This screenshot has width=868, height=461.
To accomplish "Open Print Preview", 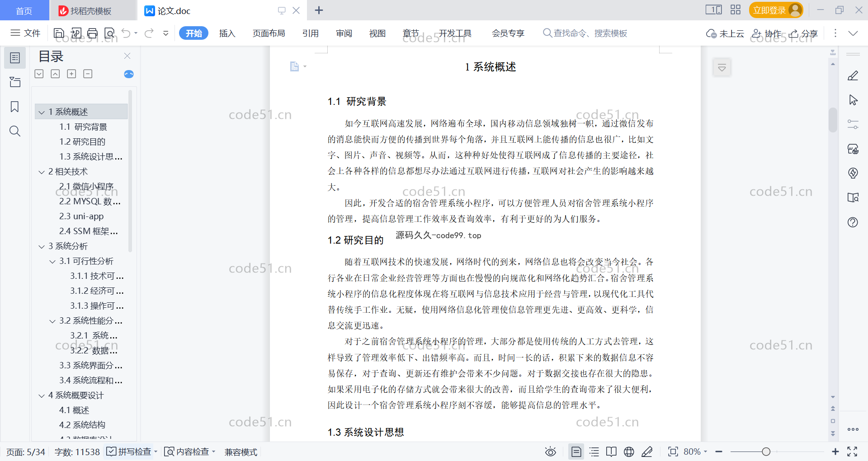I will coord(109,33).
